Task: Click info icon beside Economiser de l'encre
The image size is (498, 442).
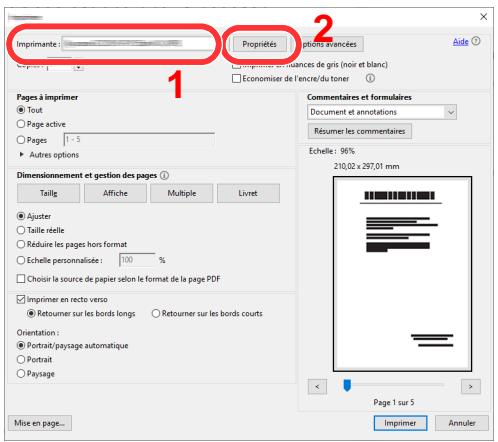Action: coord(370,78)
